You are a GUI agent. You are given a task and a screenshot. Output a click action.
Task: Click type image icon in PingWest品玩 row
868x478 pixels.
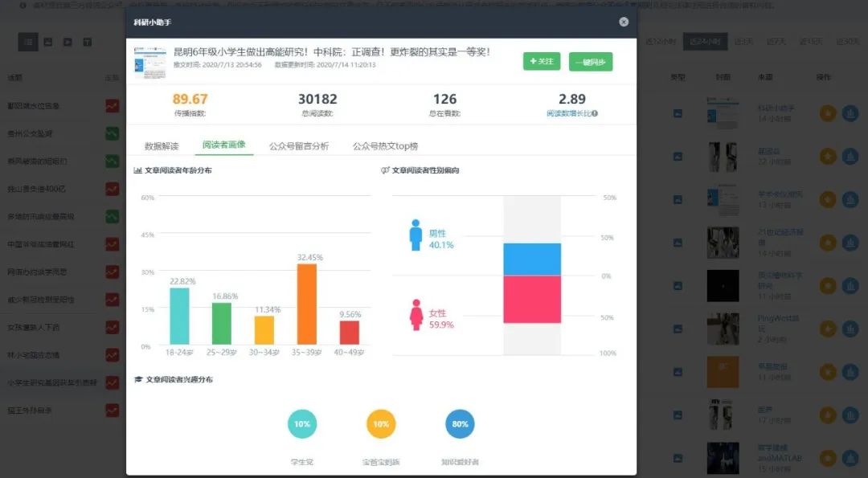678,329
